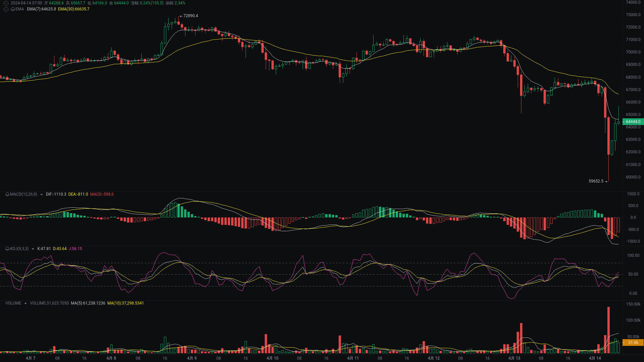
Task: Click the green 64444.0 price tag
Action: [x=633, y=122]
